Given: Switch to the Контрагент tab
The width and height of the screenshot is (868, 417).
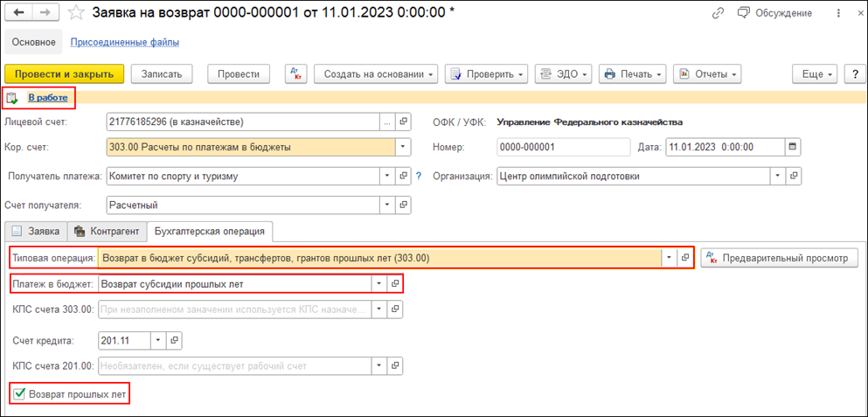Looking at the screenshot, I should pos(107,231).
